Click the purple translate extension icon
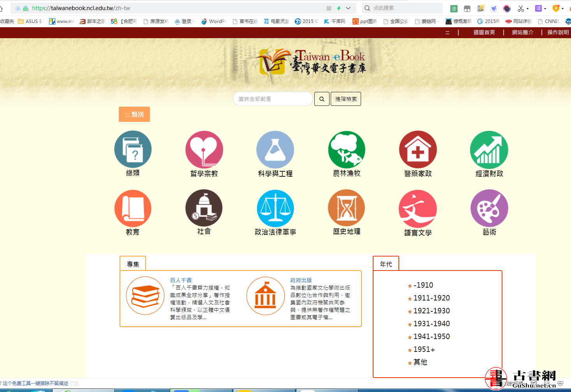The image size is (571, 392). click(x=538, y=8)
